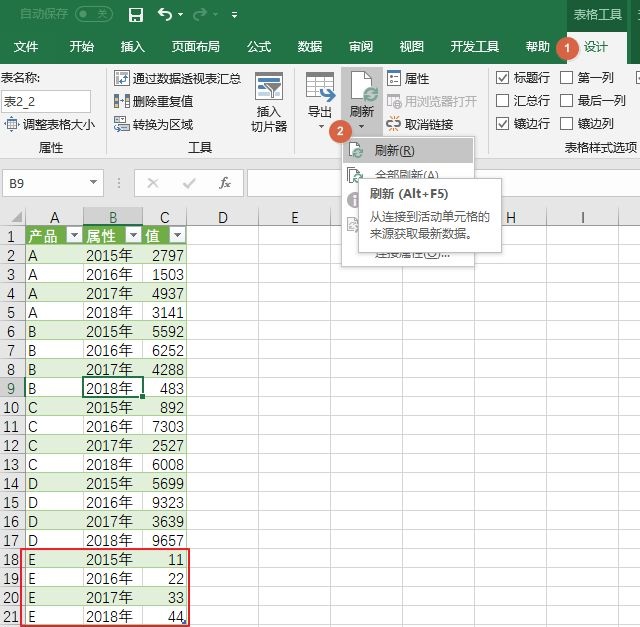
Task: Choose 全部刷新(A) from the dropdown menu
Action: [408, 173]
